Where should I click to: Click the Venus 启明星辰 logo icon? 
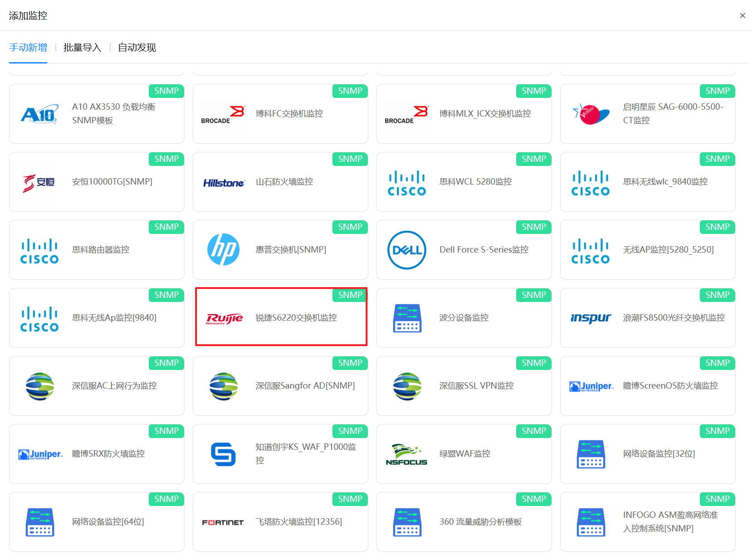591,114
